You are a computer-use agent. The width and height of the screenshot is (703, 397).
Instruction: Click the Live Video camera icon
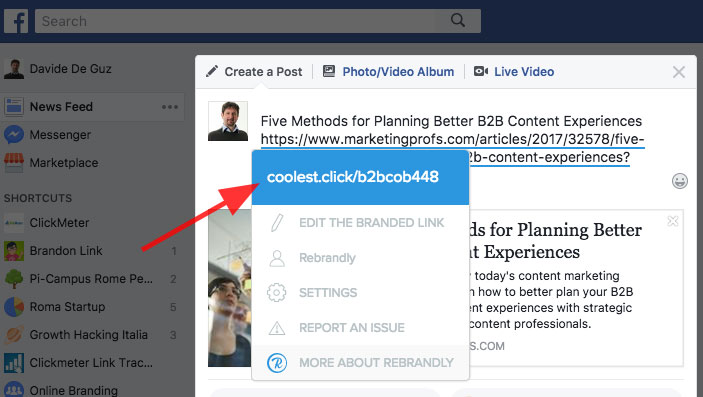tap(481, 71)
